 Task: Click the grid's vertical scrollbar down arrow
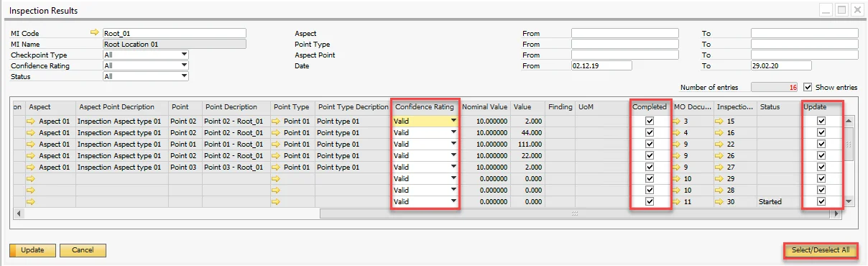pyautogui.click(x=849, y=202)
